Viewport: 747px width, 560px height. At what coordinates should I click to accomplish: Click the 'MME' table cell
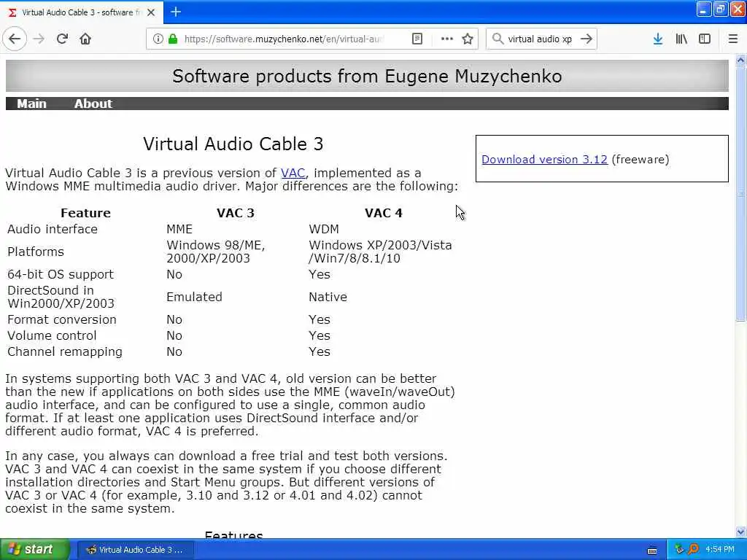pyautogui.click(x=179, y=229)
